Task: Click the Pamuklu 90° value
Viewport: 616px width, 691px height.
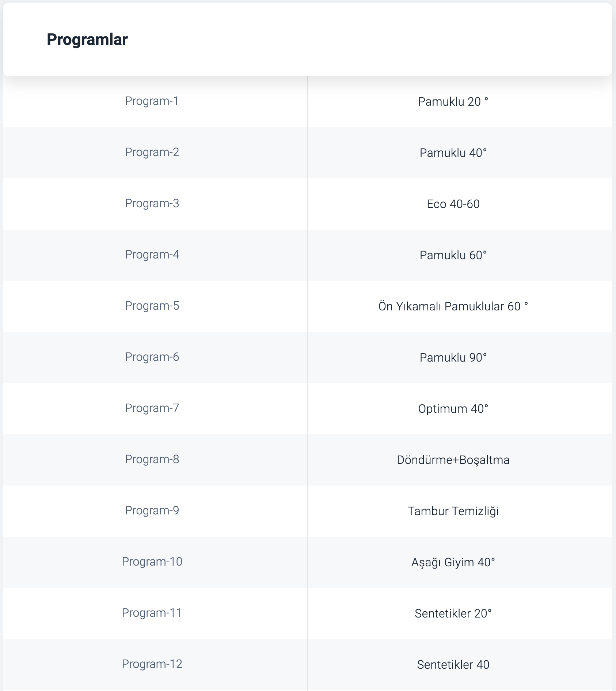Action: [x=453, y=358]
